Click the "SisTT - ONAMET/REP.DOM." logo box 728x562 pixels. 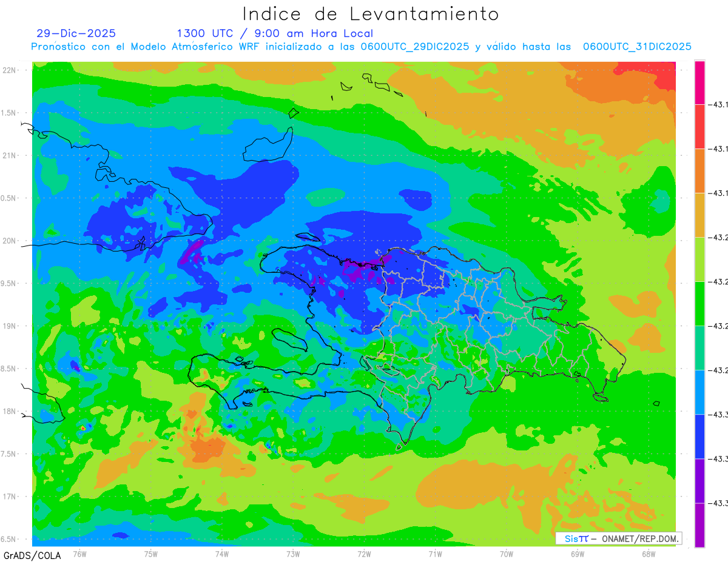click(619, 538)
